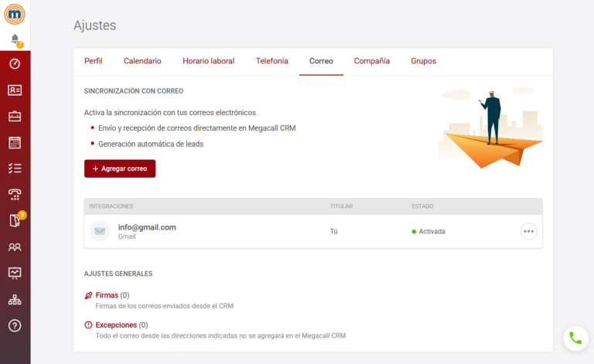
Task: Click the Agregar correo button
Action: coord(120,168)
